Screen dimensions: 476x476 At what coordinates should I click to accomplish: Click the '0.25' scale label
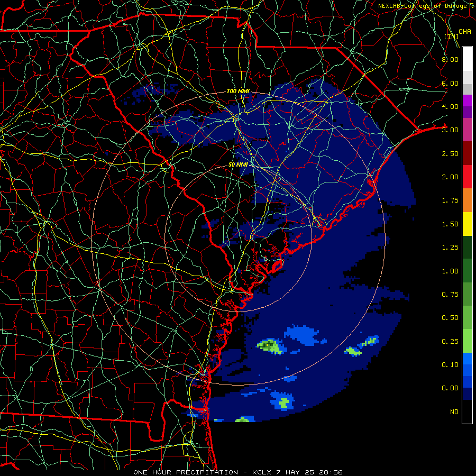[x=450, y=342]
